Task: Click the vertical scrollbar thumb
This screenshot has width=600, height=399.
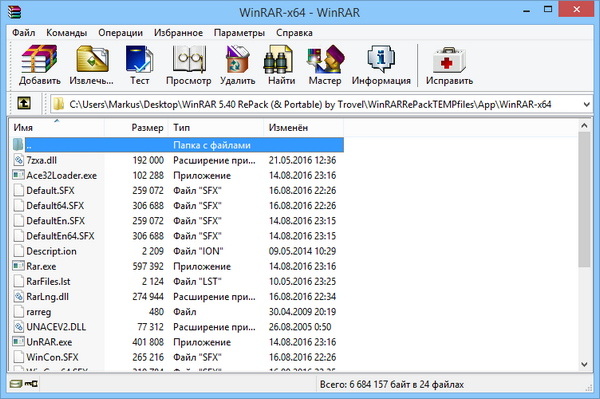Action: tap(584, 199)
